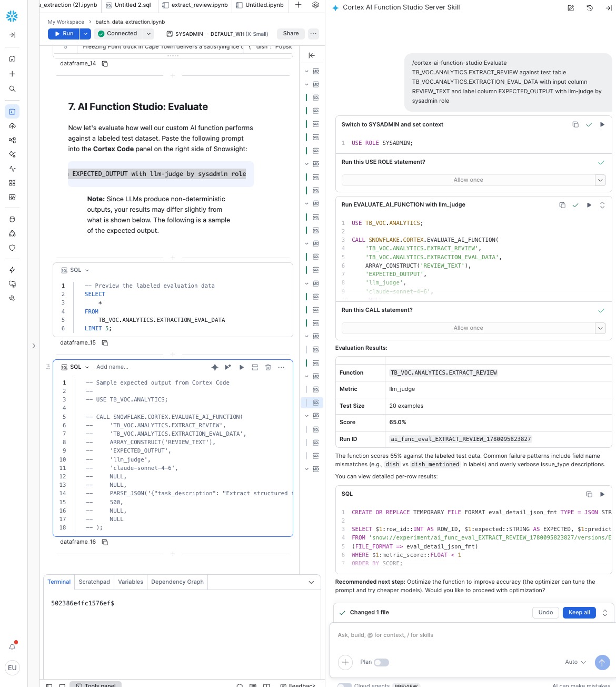Click the Add name field of selected cell
The image size is (616, 687).
pyautogui.click(x=112, y=367)
